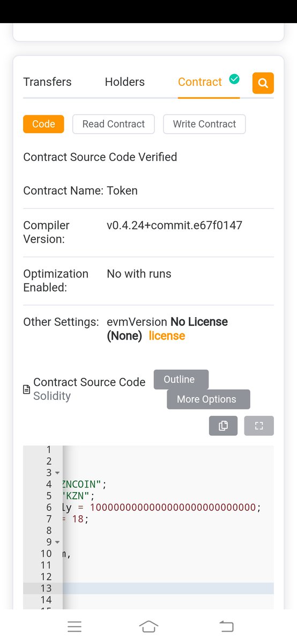Tap the Android back navigation button
The width and height of the screenshot is (297, 644).
click(227, 626)
